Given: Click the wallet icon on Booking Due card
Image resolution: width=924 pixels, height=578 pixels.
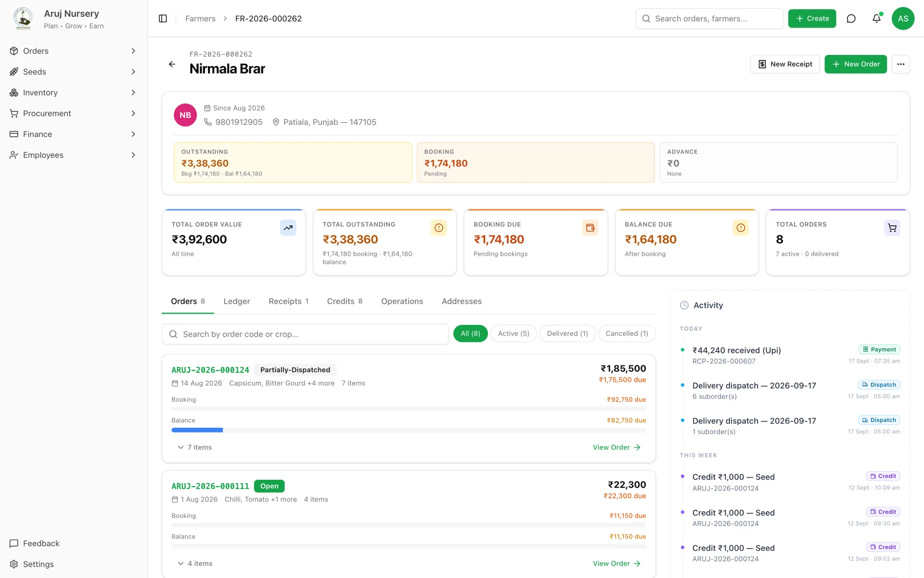Looking at the screenshot, I should [x=590, y=228].
